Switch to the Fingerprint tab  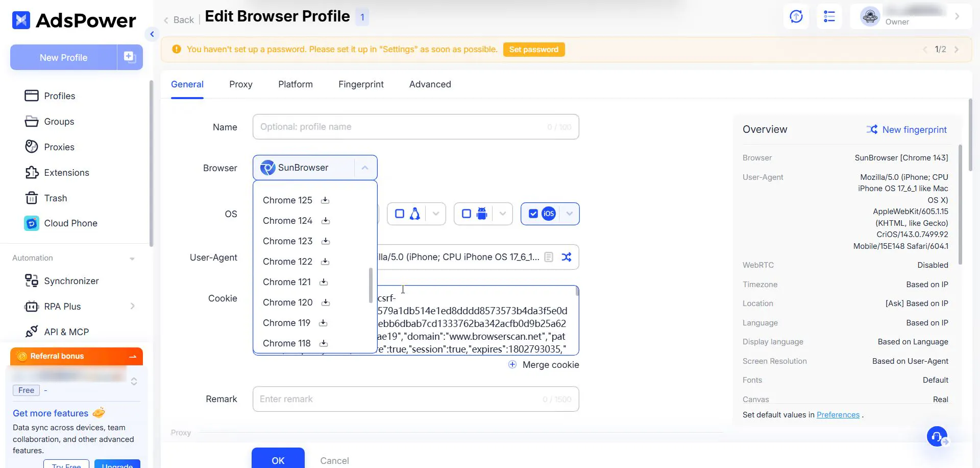click(x=361, y=84)
